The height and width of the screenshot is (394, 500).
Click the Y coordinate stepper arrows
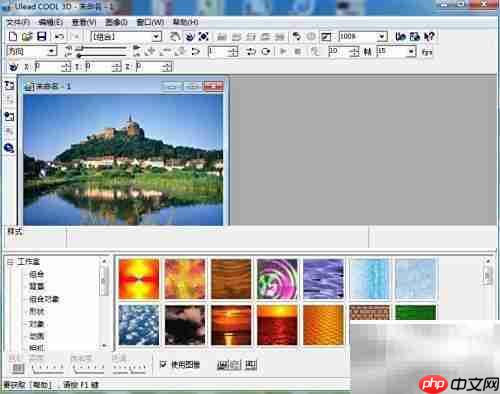[x=116, y=67]
